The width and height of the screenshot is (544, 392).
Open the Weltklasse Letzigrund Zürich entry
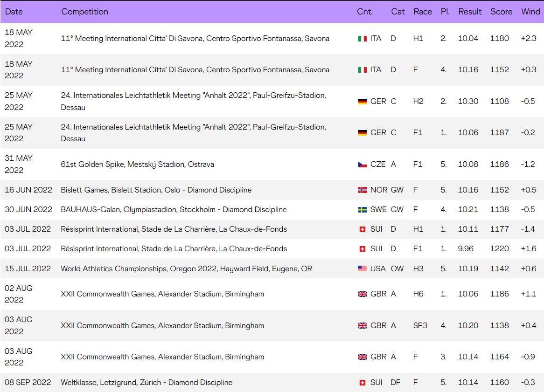coord(146,382)
